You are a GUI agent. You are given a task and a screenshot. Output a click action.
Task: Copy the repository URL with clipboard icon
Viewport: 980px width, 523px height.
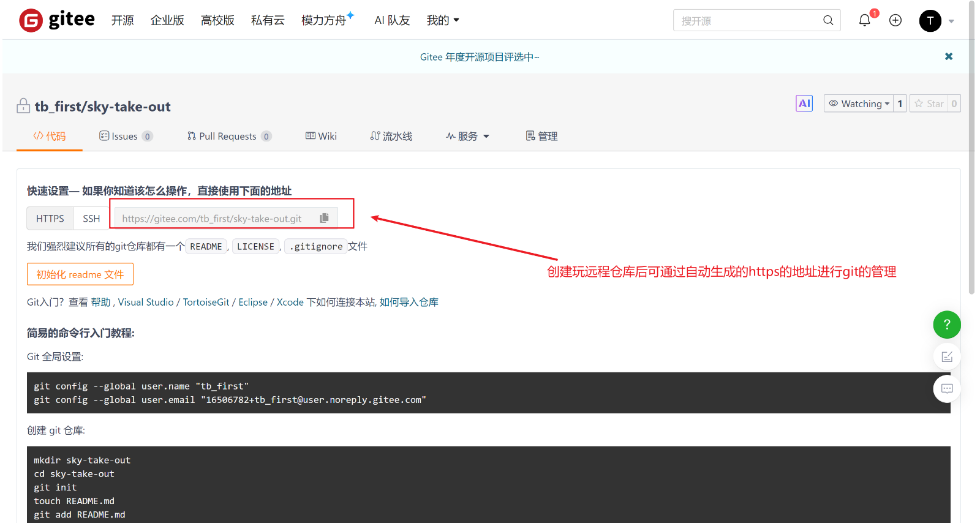(325, 218)
